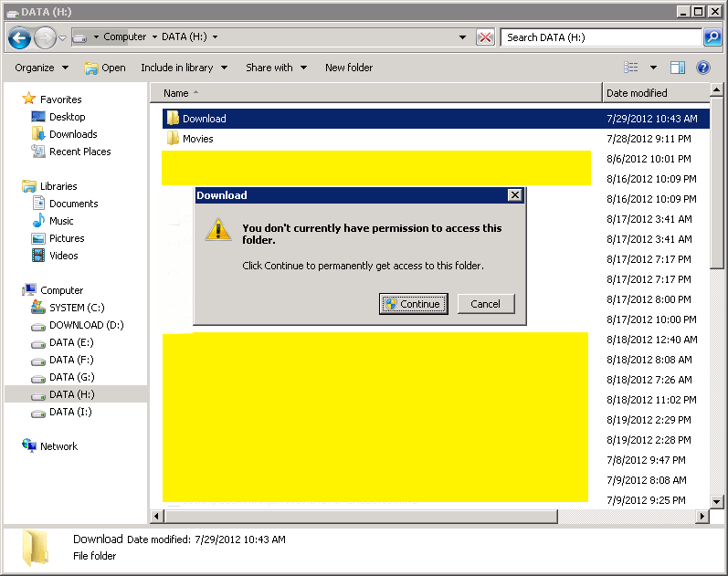The width and height of the screenshot is (728, 576).
Task: Open Downloads under Favorites
Action: coord(64,134)
